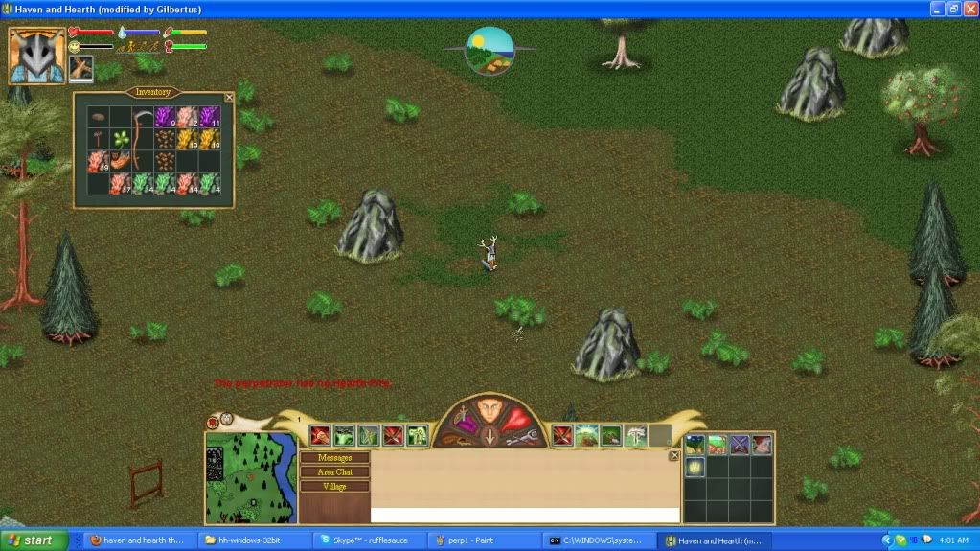The width and height of the screenshot is (980, 551).
Task: Select the pink crystal stack labeled 17
Action: 120,184
